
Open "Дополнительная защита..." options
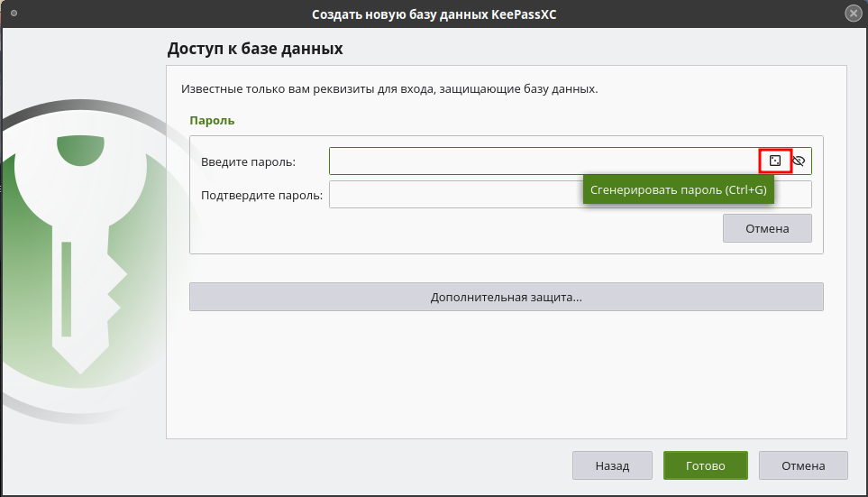coord(506,297)
